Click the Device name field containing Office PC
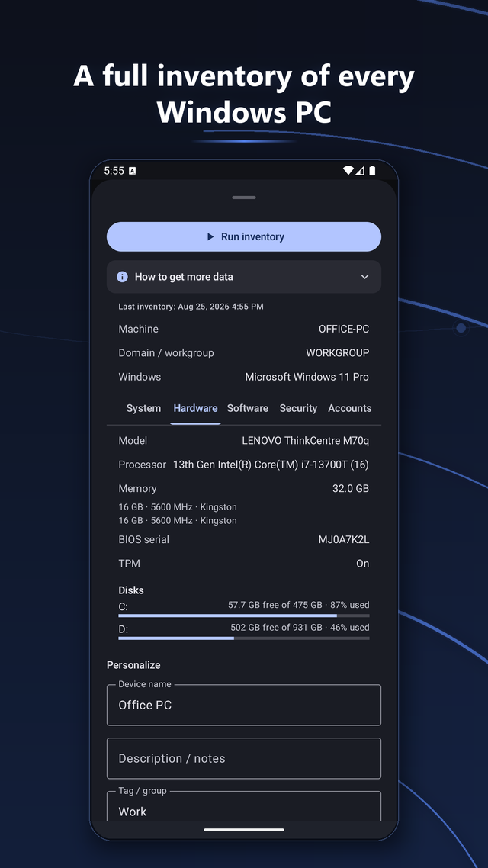 [244, 705]
